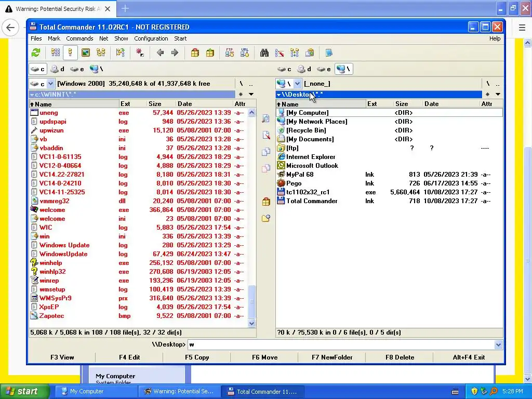Open the Commands menu

(79, 38)
